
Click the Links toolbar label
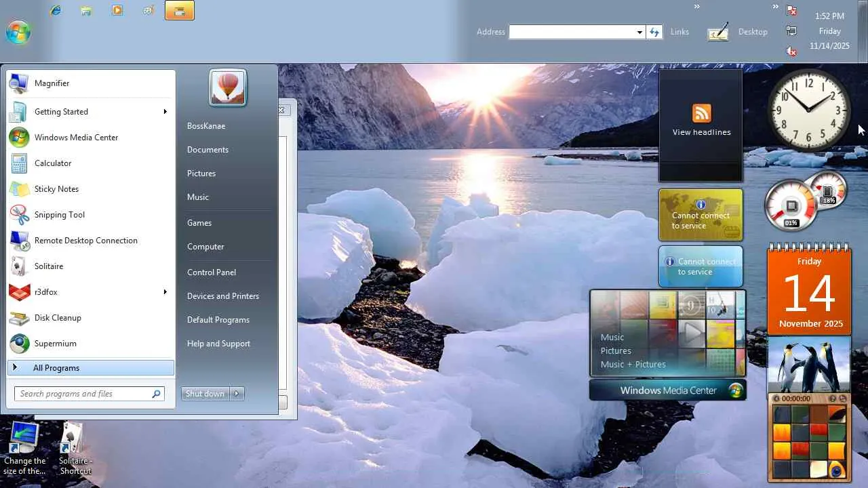coord(679,32)
